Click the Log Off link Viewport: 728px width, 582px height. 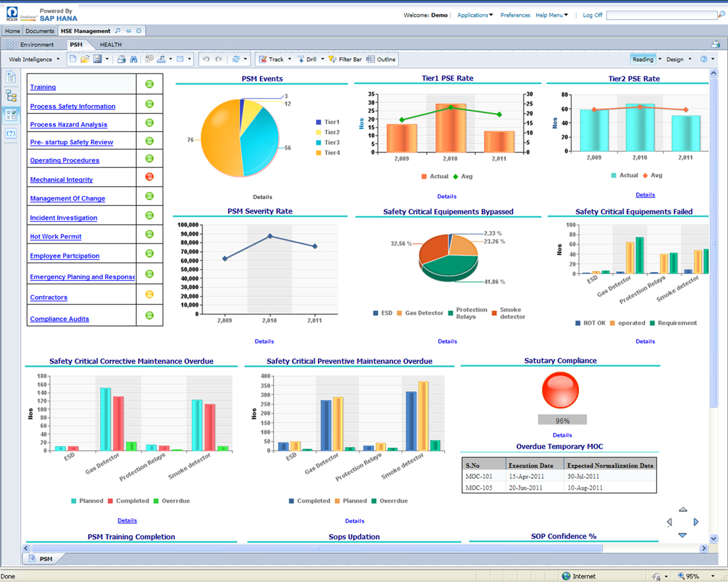pyautogui.click(x=593, y=15)
